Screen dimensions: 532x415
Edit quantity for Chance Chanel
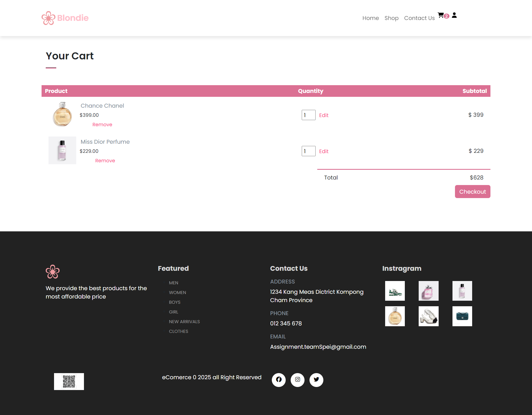pyautogui.click(x=324, y=115)
